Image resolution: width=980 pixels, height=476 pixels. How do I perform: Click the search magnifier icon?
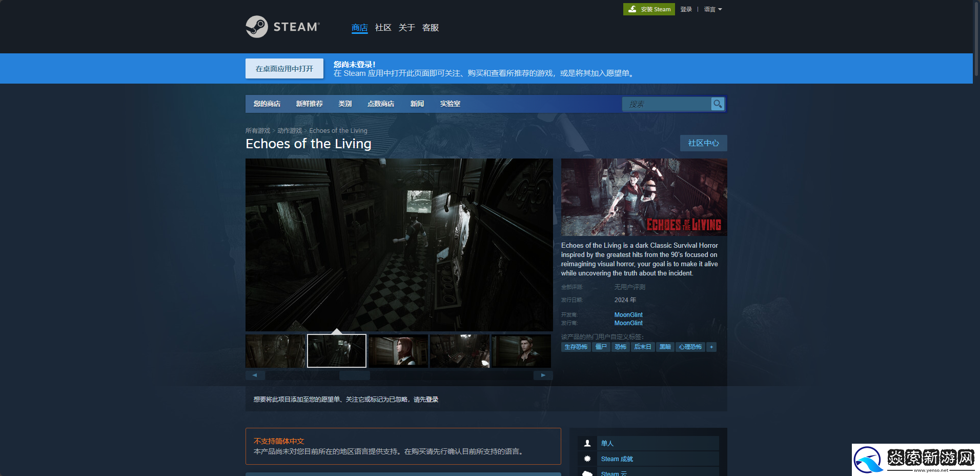point(718,104)
